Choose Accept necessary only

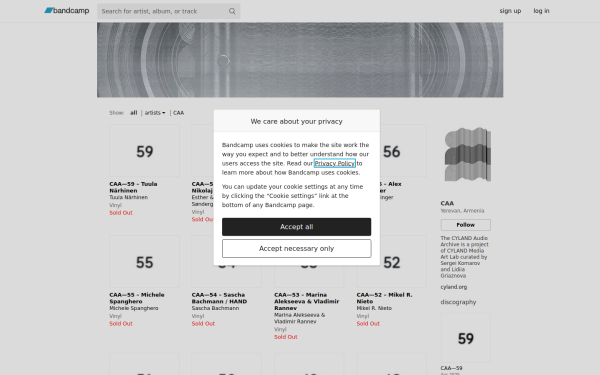[x=297, y=249]
